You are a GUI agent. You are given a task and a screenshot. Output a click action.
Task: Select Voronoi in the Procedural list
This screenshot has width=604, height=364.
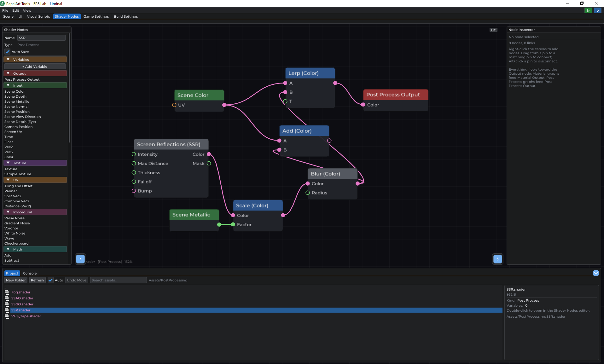[11, 228]
